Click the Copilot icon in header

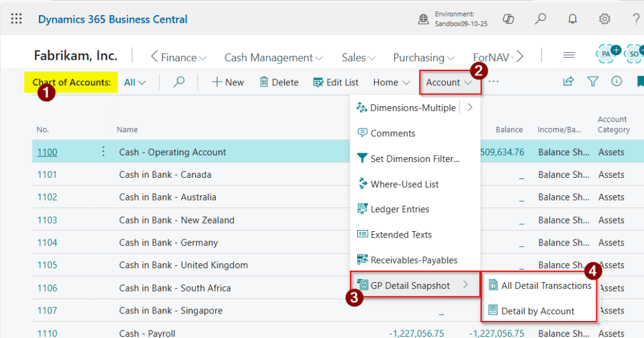(508, 19)
